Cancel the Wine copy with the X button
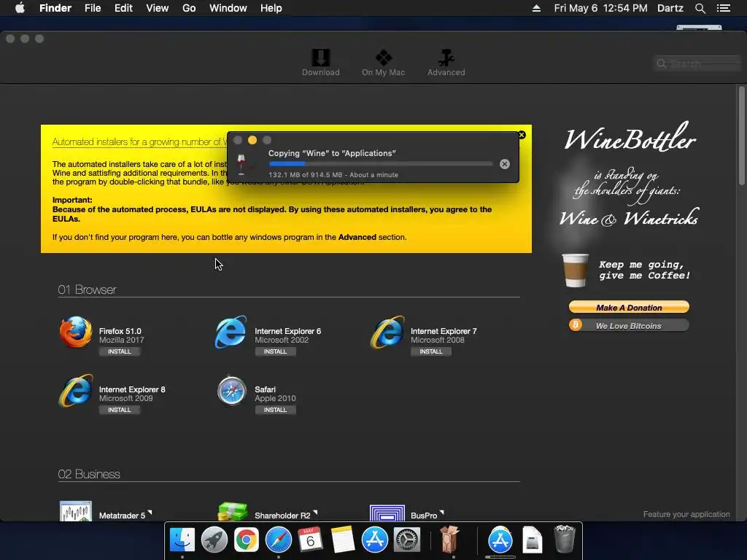747x560 pixels. click(x=505, y=164)
